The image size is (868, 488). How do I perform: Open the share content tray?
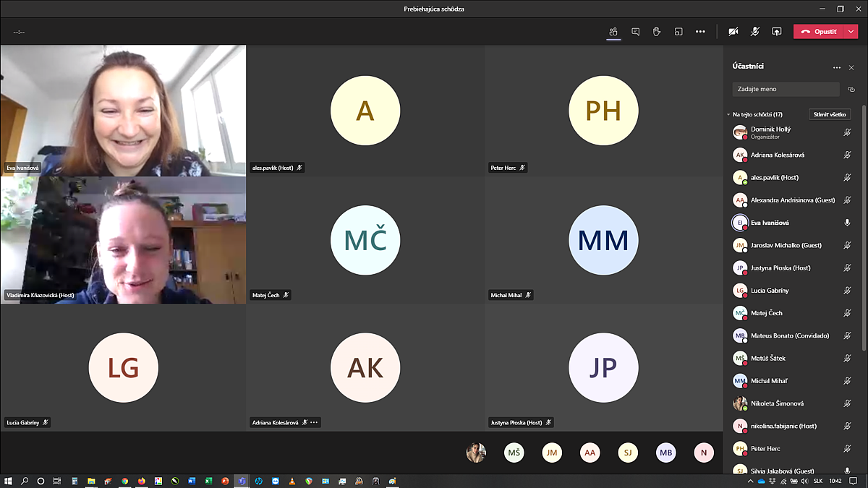tap(777, 32)
